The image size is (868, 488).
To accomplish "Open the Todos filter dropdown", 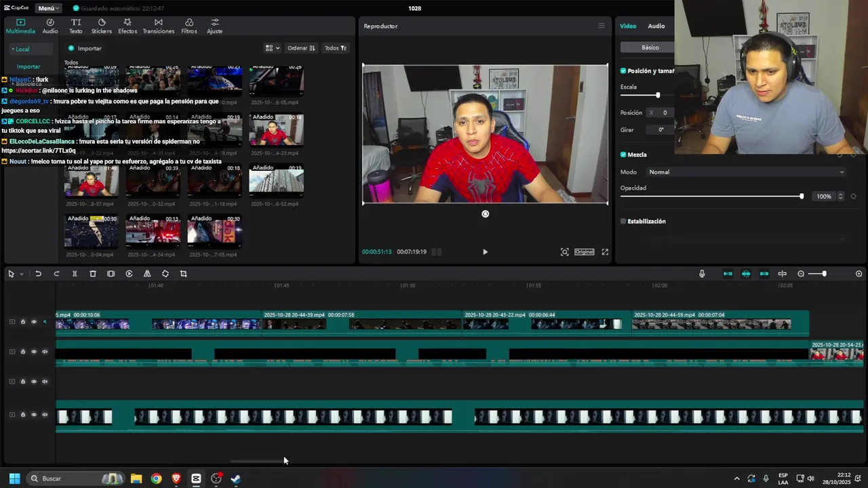I will point(335,48).
